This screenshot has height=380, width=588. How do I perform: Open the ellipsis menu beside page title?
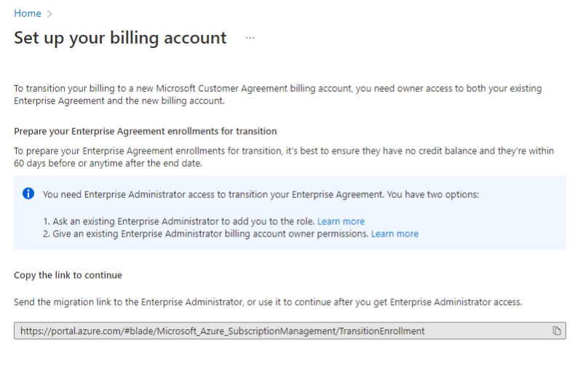250,38
